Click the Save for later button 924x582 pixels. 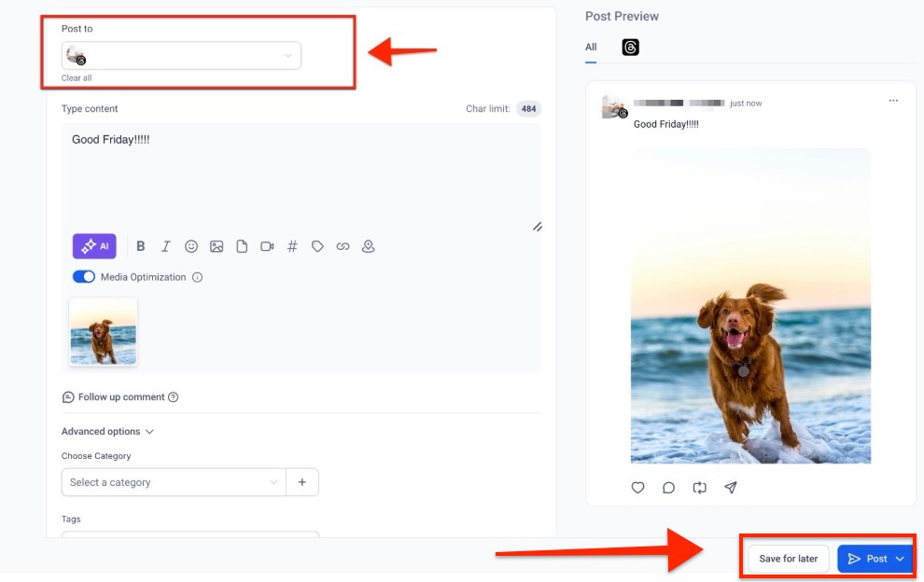tap(788, 559)
